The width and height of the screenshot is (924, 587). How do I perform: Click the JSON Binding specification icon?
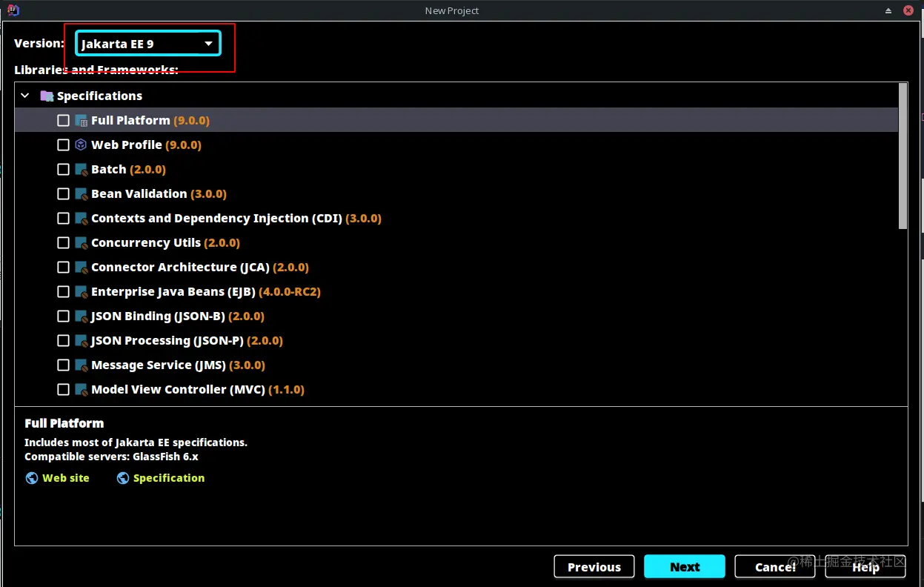(82, 316)
